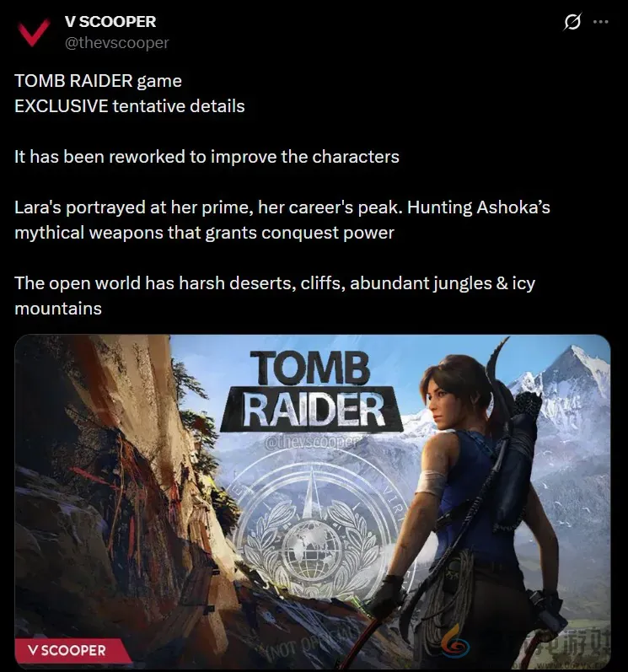
Task: Select the 'EXCLUSIVE tentative details' line
Action: click(x=129, y=106)
